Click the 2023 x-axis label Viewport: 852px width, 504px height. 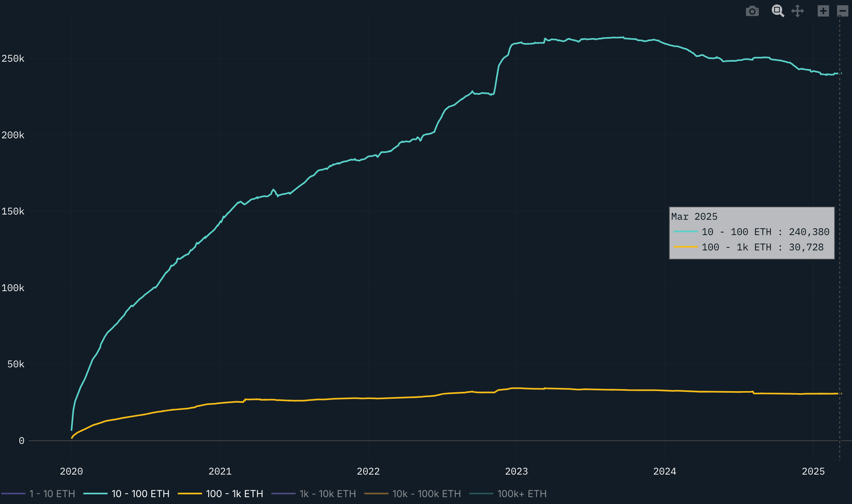516,471
